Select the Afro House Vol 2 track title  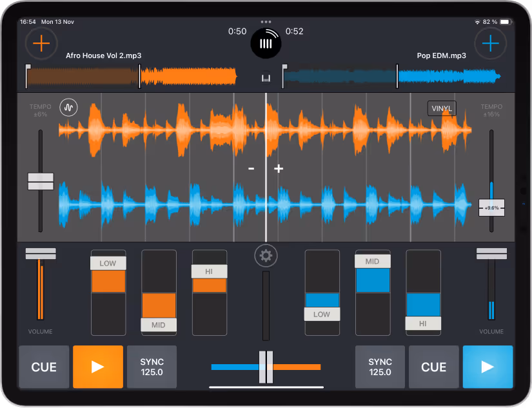point(103,55)
